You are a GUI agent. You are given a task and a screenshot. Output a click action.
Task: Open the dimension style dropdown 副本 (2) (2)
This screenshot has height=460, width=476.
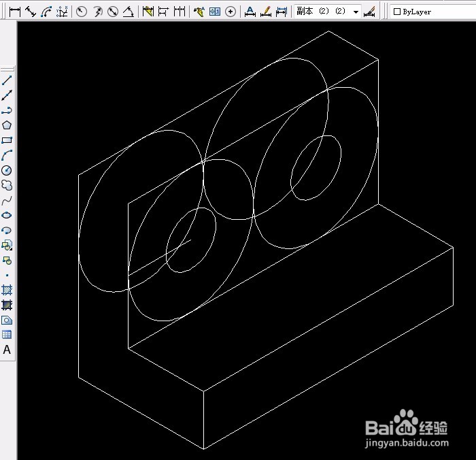[328, 12]
